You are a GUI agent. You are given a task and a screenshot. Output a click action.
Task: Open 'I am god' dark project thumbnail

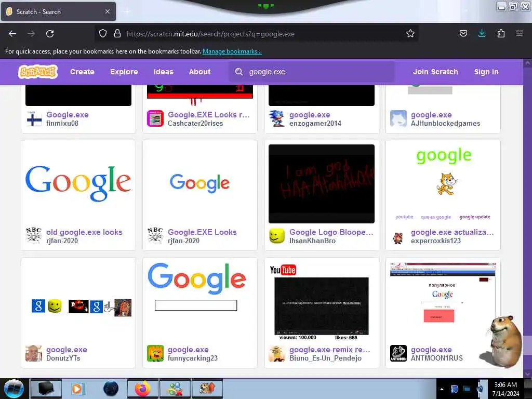pos(321,183)
